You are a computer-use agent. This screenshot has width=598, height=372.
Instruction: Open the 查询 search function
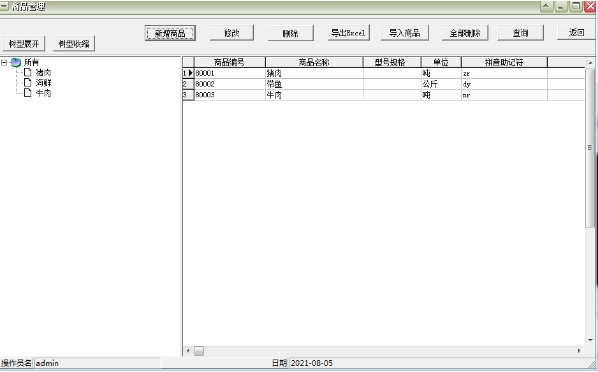pyautogui.click(x=521, y=33)
